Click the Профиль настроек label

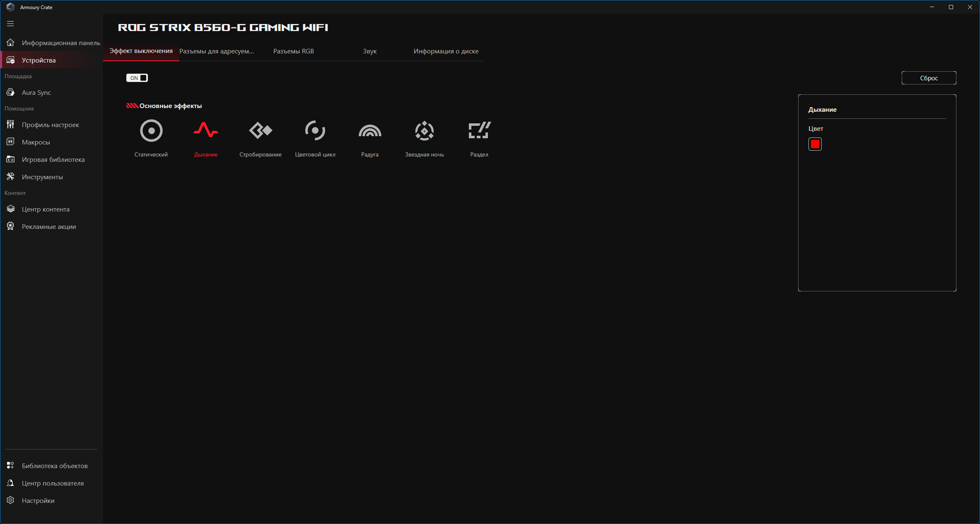[x=51, y=125]
